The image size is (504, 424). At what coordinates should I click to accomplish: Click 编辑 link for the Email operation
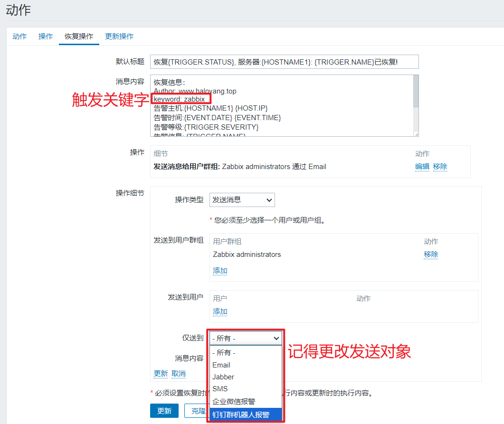pyautogui.click(x=422, y=166)
